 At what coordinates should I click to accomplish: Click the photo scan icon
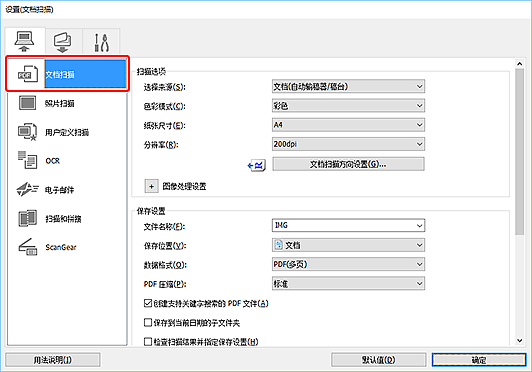(x=27, y=103)
